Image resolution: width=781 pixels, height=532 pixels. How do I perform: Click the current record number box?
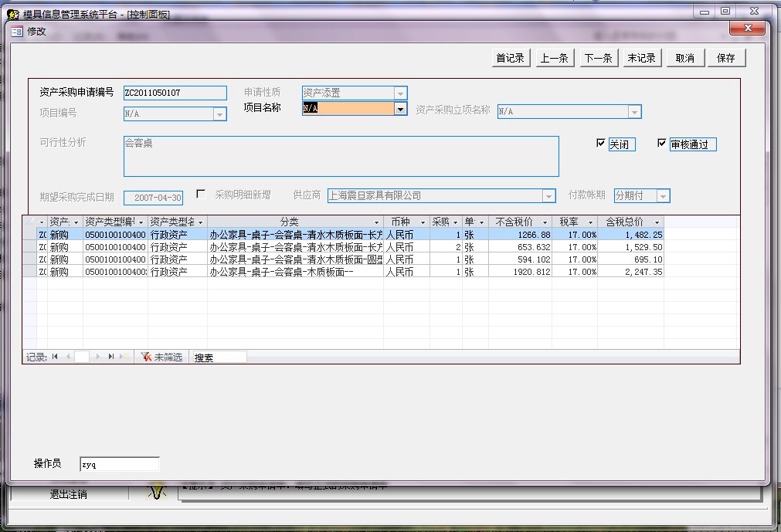pos(82,356)
